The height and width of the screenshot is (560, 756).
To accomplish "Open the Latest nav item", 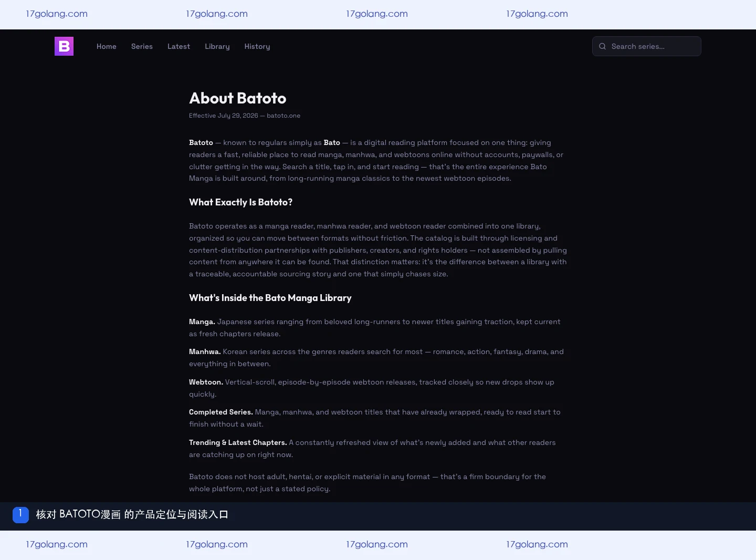I will 178,46.
